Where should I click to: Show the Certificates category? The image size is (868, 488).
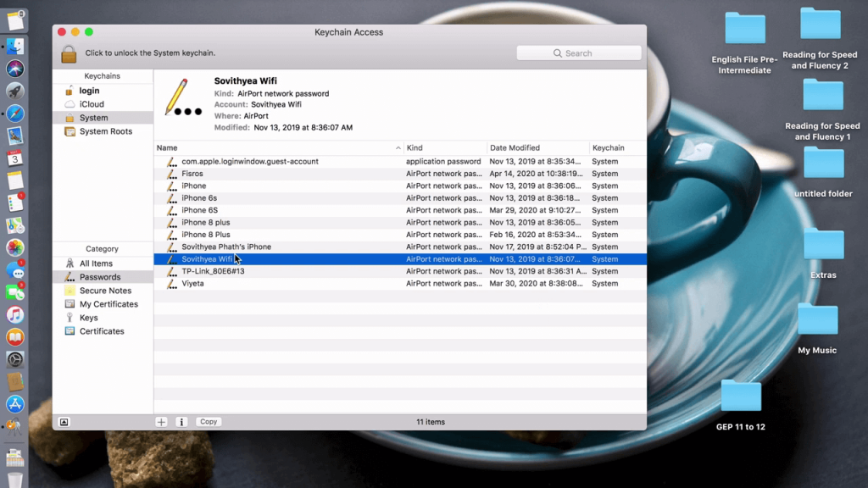tap(102, 331)
